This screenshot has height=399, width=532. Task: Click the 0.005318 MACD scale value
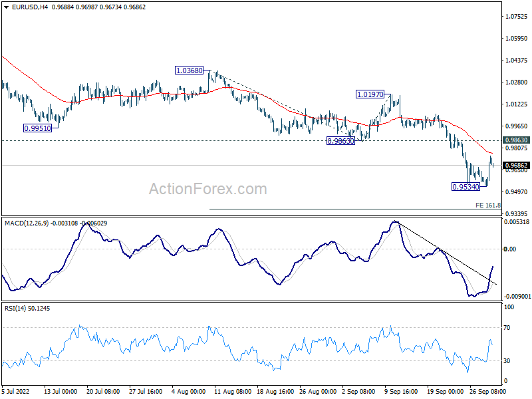517,222
